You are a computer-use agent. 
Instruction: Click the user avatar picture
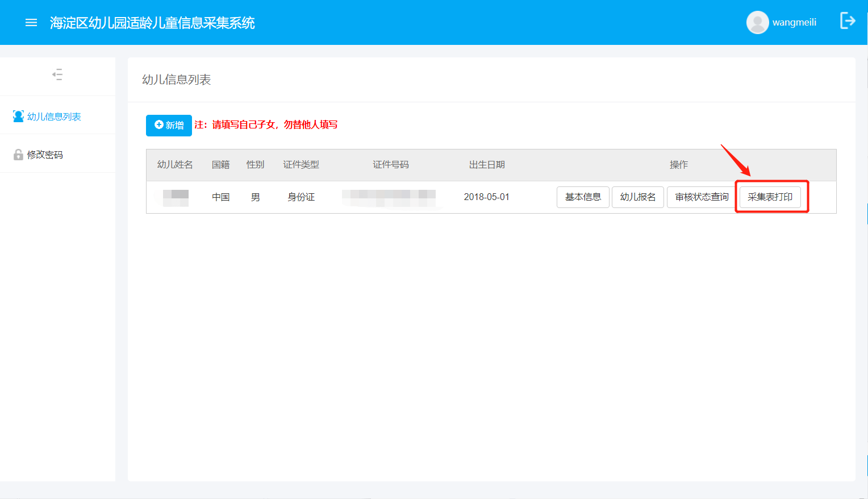[x=757, y=23]
